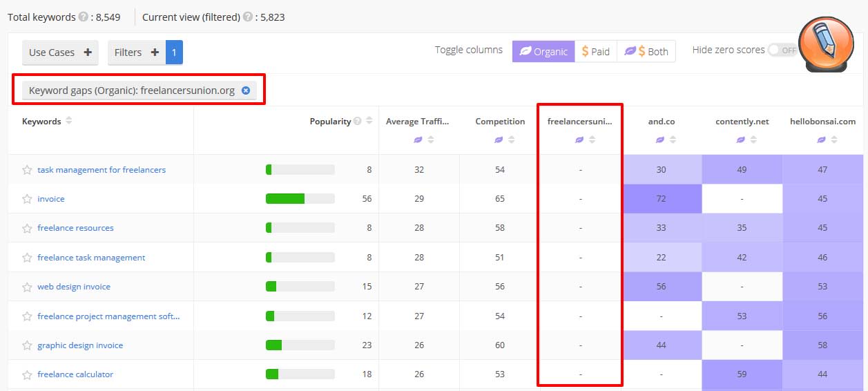Screen dimensions: 868x391
Task: Star the 'graphic design invoice' keyword
Action: [27, 345]
